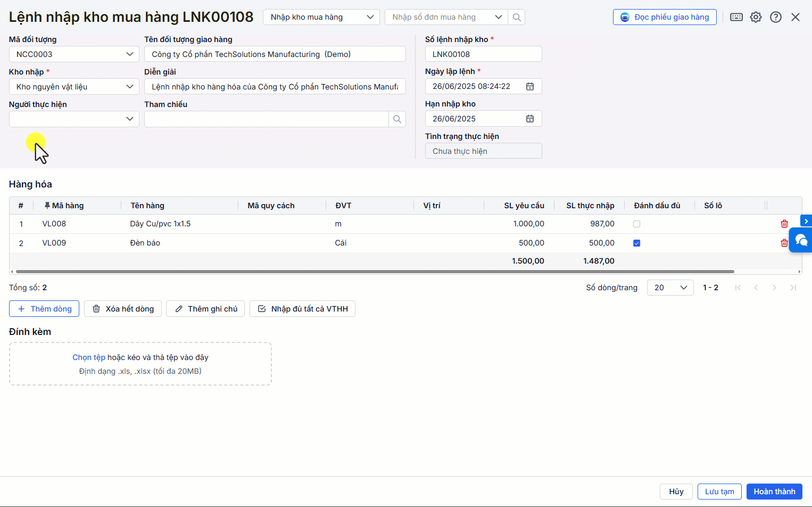The width and height of the screenshot is (812, 507).
Task: Open settings with the gear icon
Action: (x=756, y=17)
